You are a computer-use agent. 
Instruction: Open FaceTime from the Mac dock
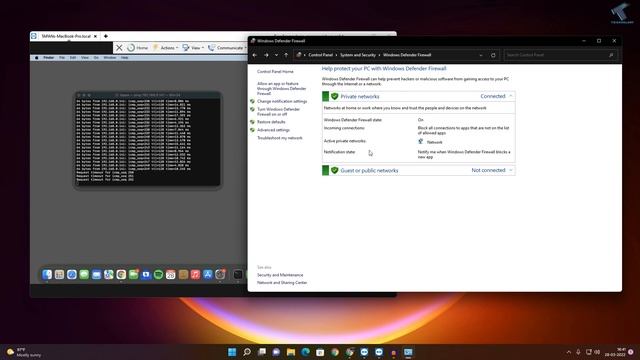pos(133,275)
